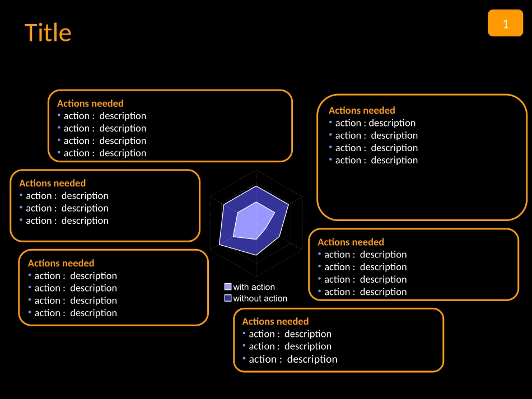Click the slide Title text

[48, 33]
